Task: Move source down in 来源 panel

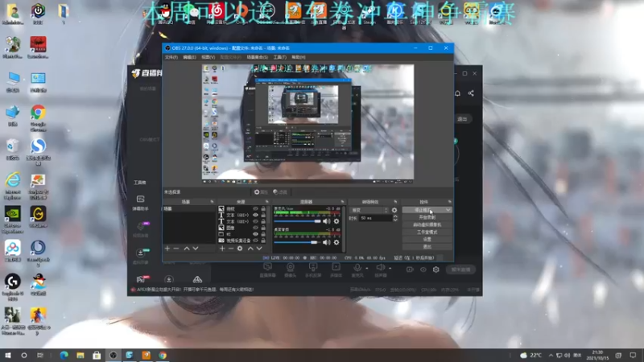Action: point(259,249)
